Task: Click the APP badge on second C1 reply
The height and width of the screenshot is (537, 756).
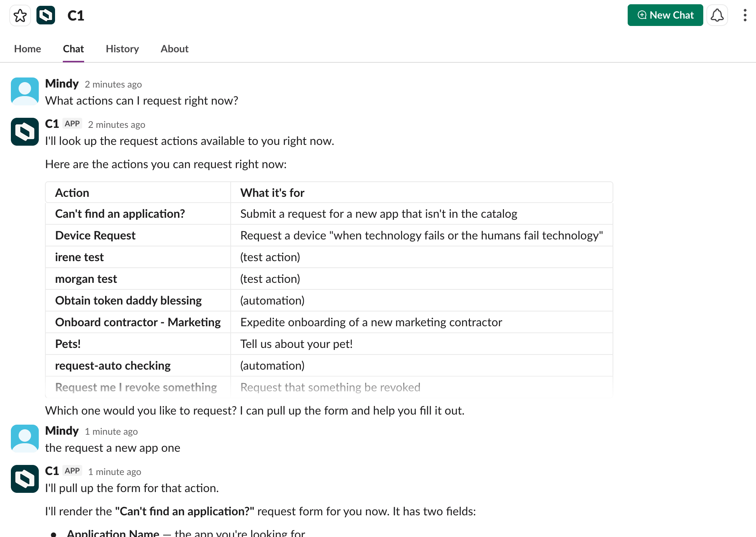Action: pyautogui.click(x=72, y=471)
